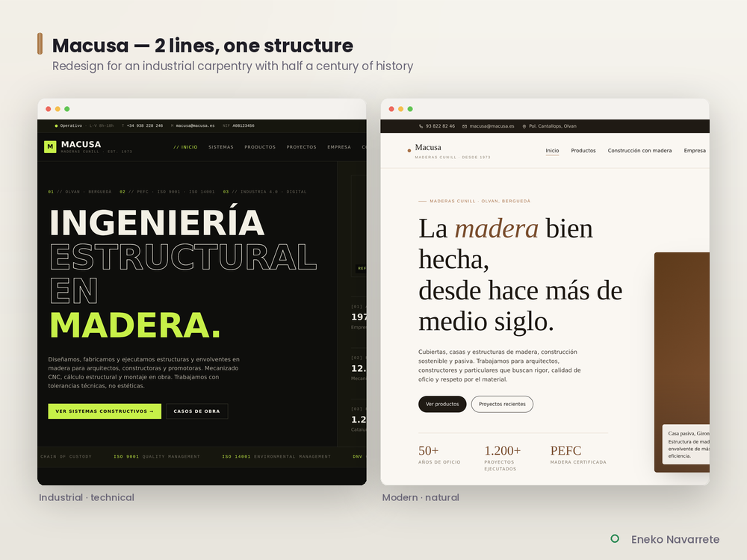
Task: Click phone number 93 822 82 46
Action: (x=440, y=126)
